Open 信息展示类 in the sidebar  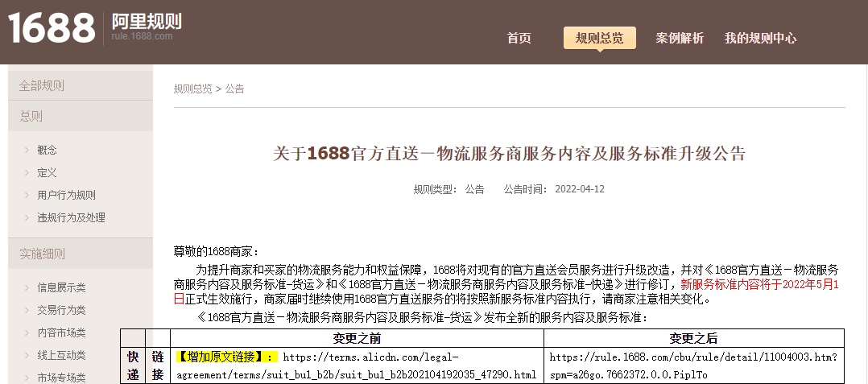[61, 287]
